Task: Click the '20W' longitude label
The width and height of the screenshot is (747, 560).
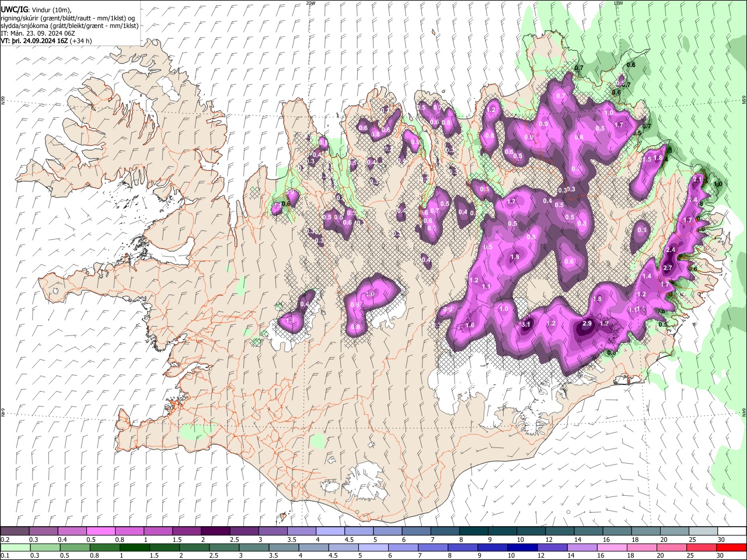Action: 310,3
